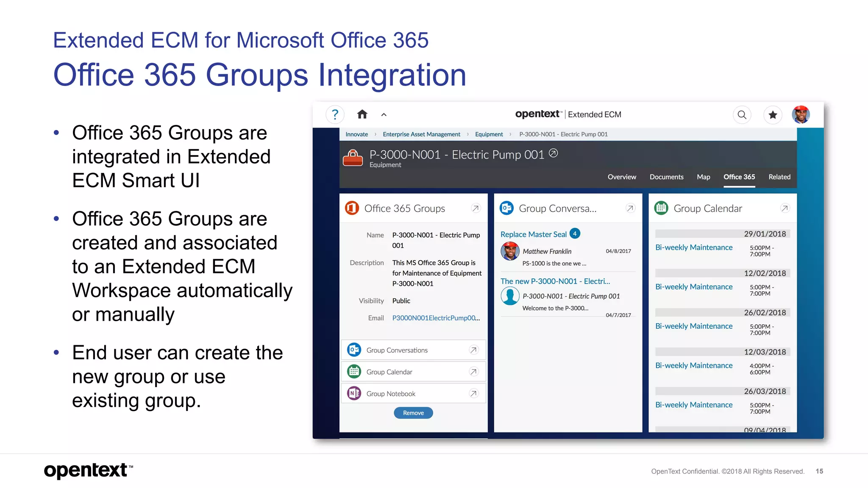The image size is (868, 488).
Task: Open Bi-weekly Maintenance on 26/02/2018
Action: (x=694, y=326)
